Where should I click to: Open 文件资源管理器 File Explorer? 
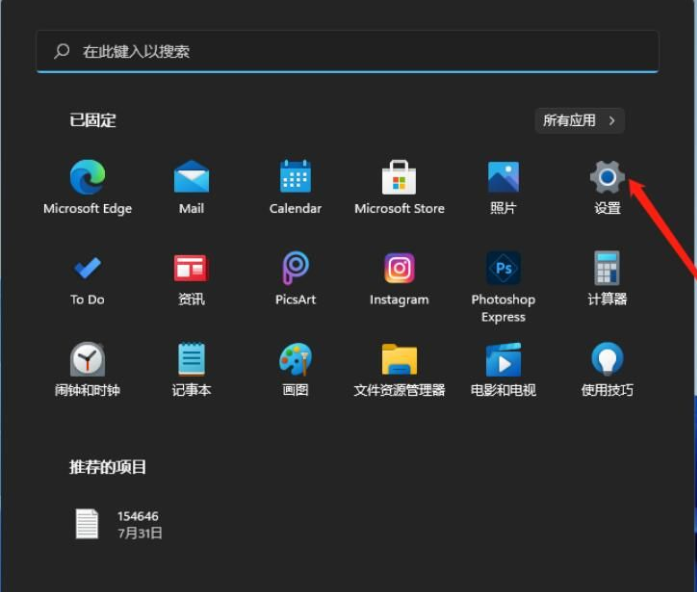(x=399, y=360)
